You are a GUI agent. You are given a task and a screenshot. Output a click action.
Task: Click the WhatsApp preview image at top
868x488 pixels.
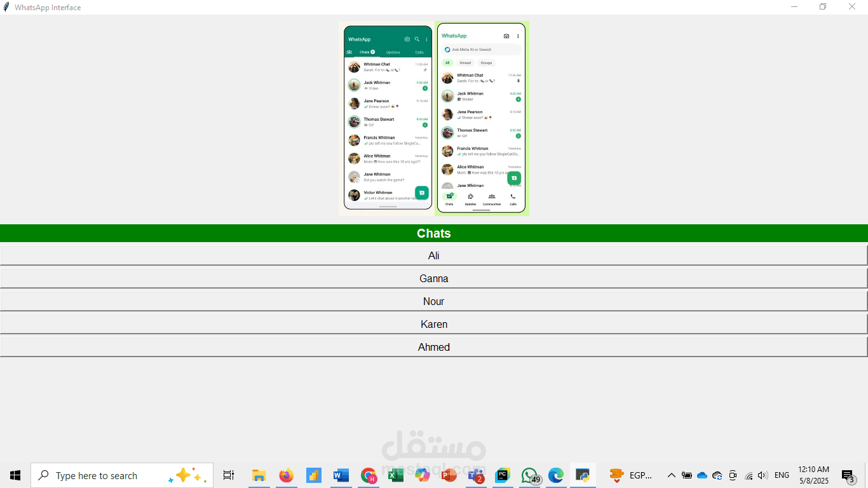pos(434,118)
